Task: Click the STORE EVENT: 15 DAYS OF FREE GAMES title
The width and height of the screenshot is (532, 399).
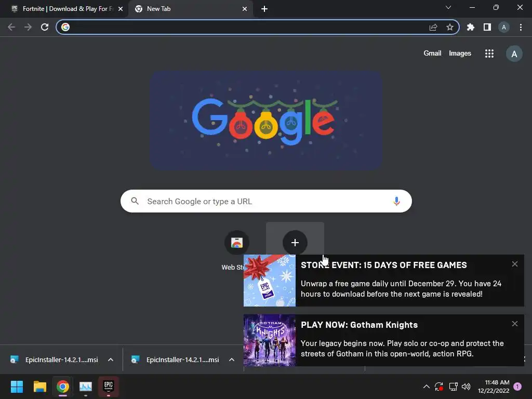Action: pyautogui.click(x=384, y=265)
